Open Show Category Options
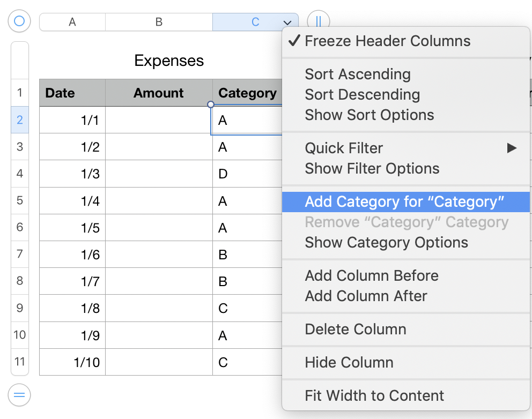The width and height of the screenshot is (532, 419). point(386,243)
